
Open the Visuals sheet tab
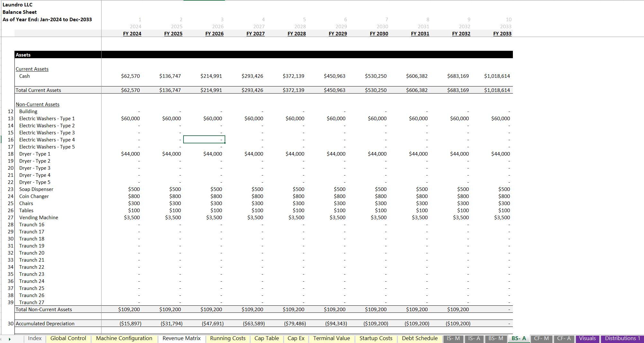tap(587, 338)
